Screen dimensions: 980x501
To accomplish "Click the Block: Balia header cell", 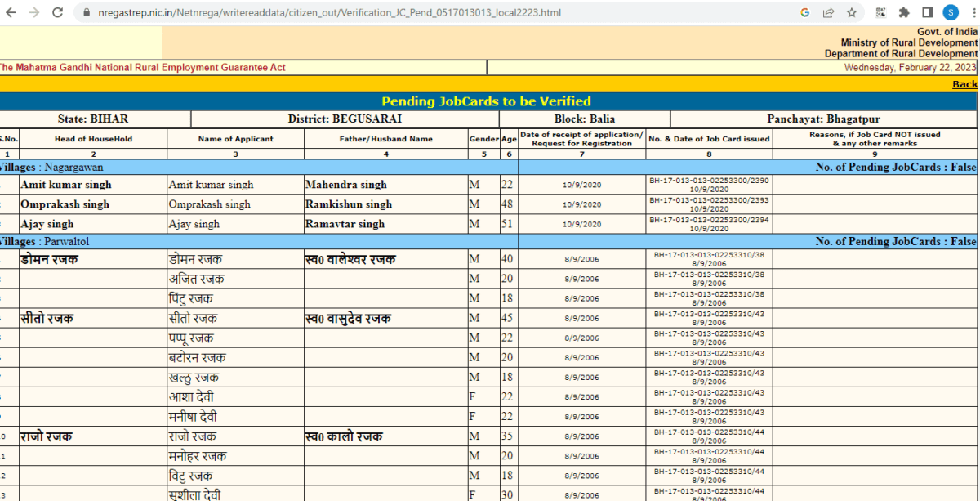I will click(x=584, y=118).
